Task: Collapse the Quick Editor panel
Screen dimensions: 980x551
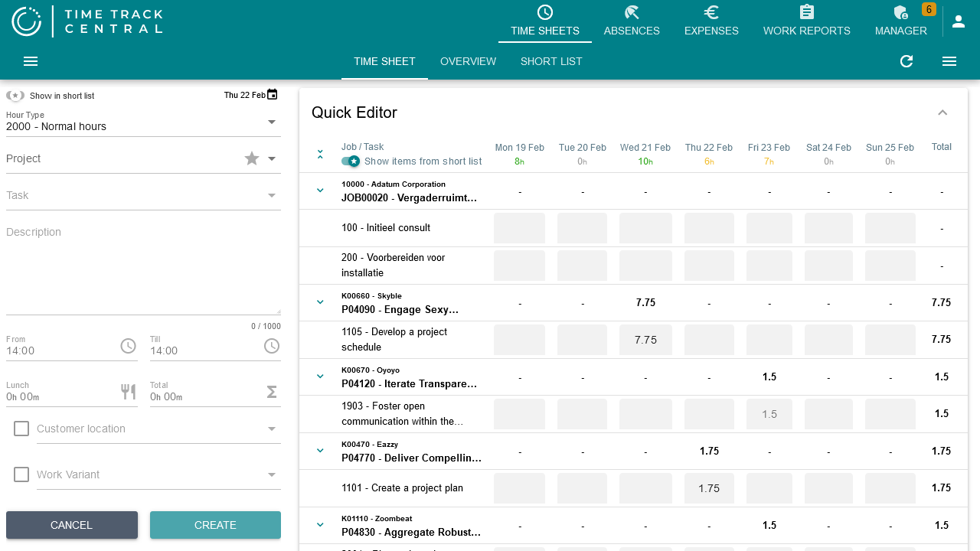Action: coord(942,112)
